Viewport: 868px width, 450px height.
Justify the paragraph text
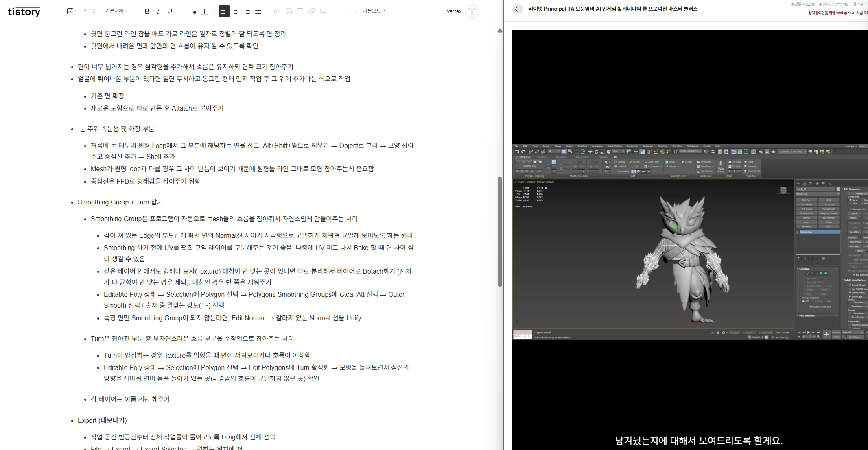tap(258, 11)
